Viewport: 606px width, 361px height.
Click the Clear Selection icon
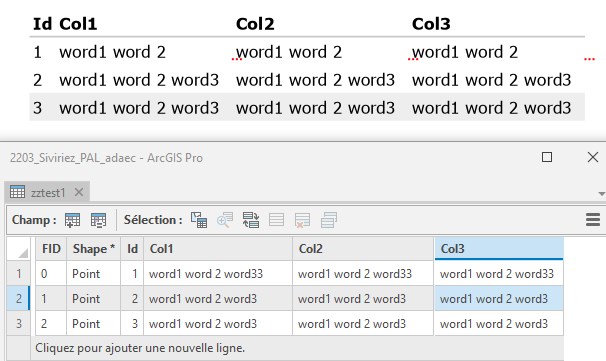click(x=276, y=220)
